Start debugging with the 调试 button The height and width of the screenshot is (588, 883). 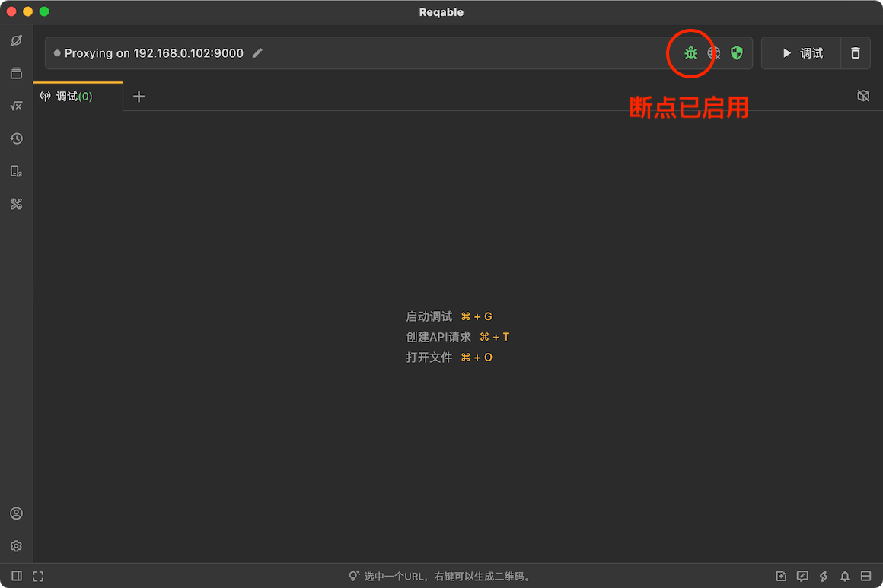[802, 53]
